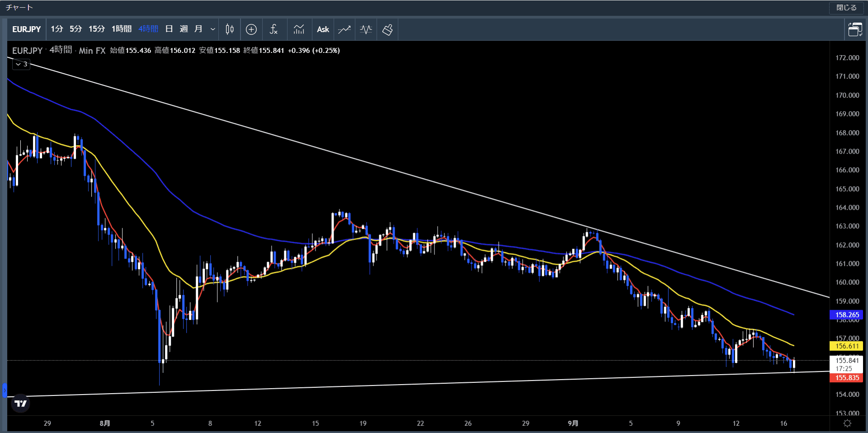Click the 始値155.436 open value
The width and height of the screenshot is (868, 433).
pos(131,51)
